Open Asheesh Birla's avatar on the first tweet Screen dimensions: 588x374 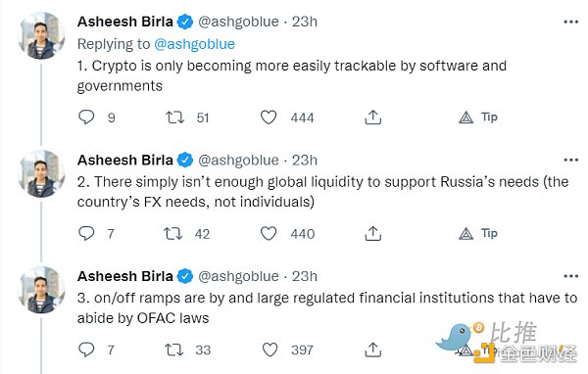click(x=41, y=36)
